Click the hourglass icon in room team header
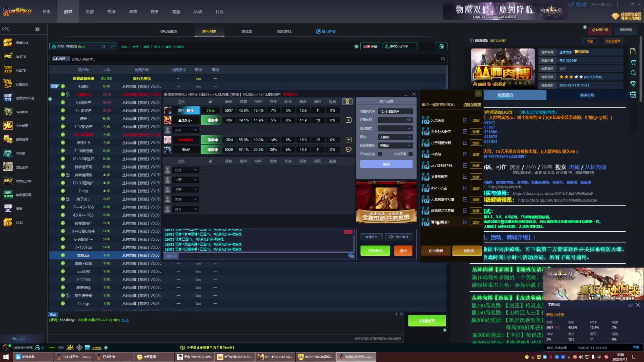This screenshot has height=362, width=644. (x=347, y=102)
